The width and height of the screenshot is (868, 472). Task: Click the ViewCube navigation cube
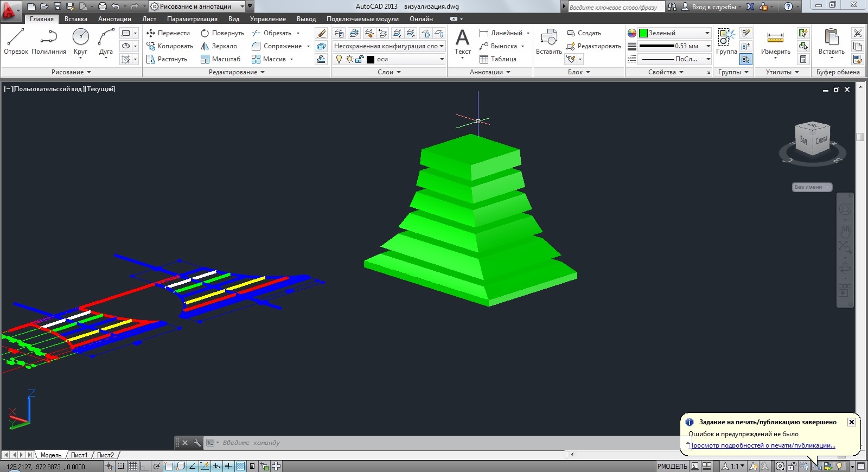[x=812, y=139]
